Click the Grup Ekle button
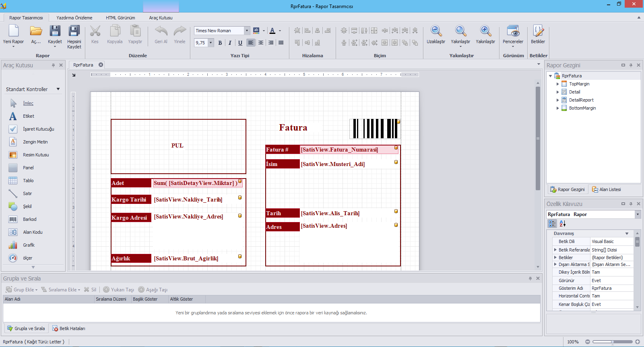Viewport: 644px width, 347px height. coord(21,290)
